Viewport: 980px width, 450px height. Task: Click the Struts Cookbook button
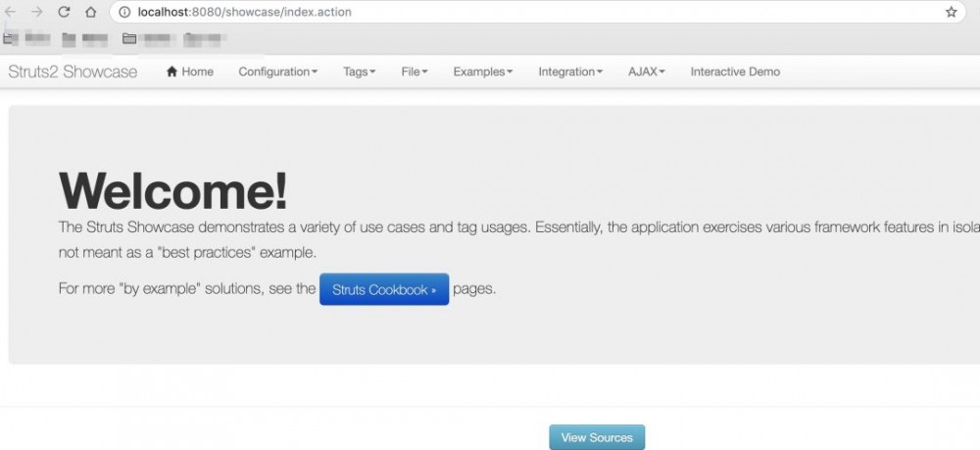384,289
